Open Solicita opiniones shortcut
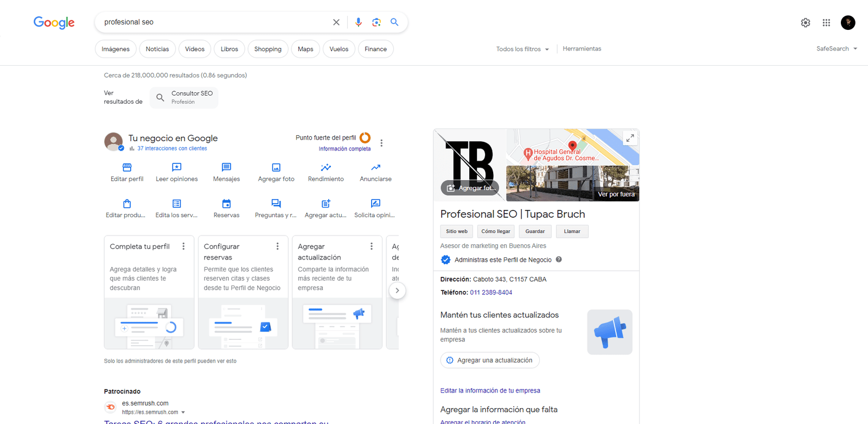 click(375, 209)
